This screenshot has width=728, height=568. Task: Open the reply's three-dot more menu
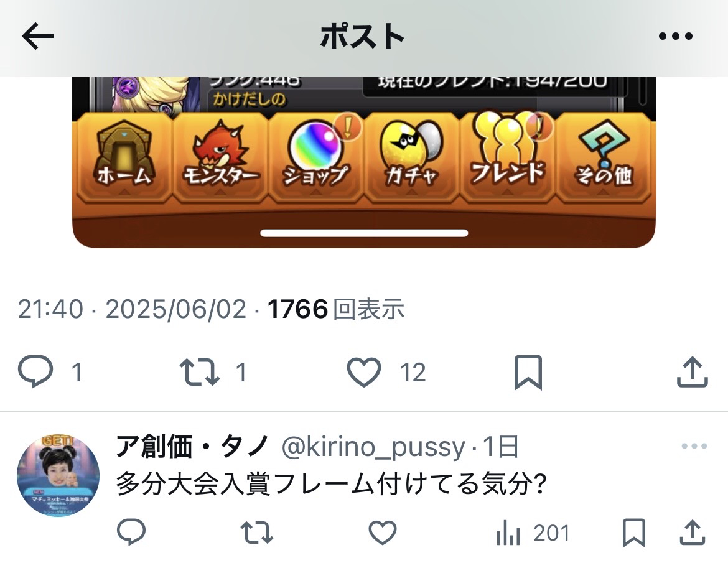(x=694, y=447)
